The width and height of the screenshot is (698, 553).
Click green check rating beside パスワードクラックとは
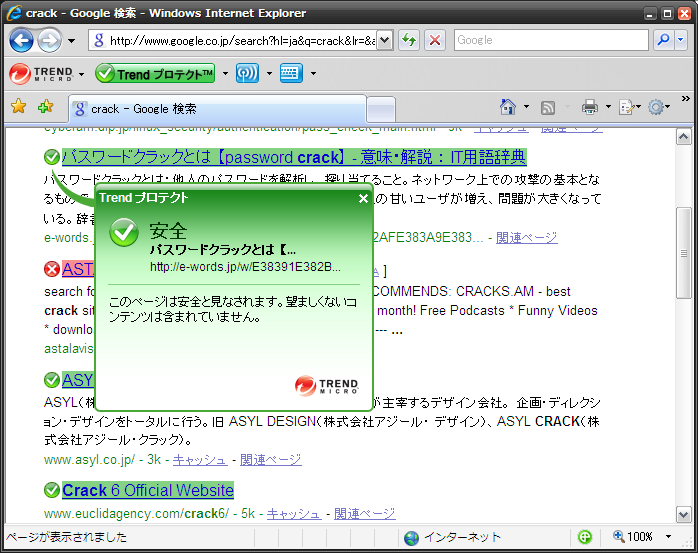click(52, 157)
